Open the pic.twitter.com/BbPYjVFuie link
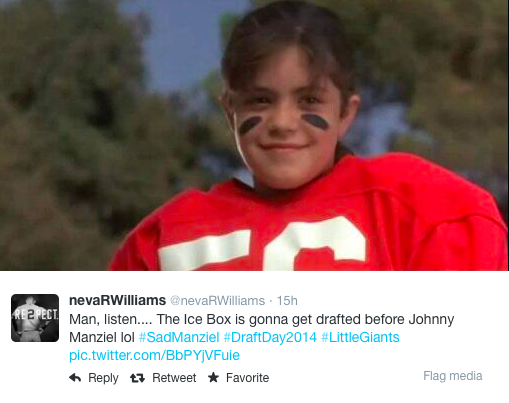Image resolution: width=509 pixels, height=403 pixels. 154,355
